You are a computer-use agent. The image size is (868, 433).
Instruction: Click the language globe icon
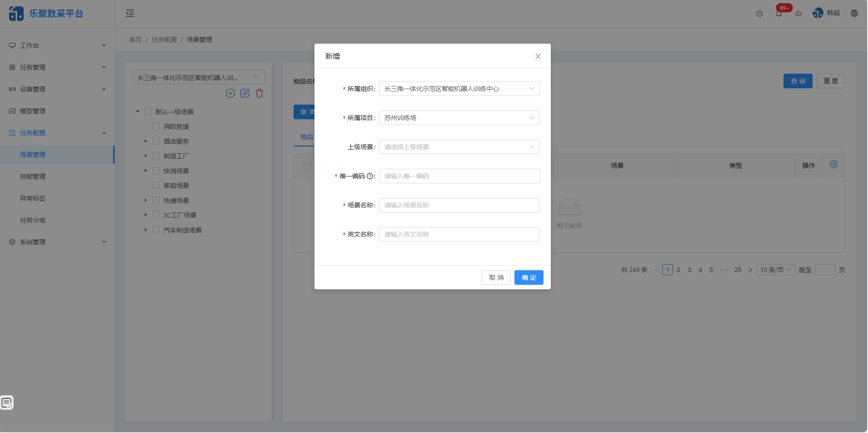click(x=854, y=13)
